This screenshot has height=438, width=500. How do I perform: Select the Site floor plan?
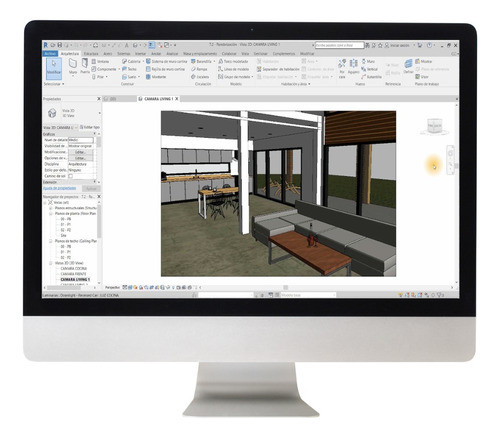click(63, 235)
